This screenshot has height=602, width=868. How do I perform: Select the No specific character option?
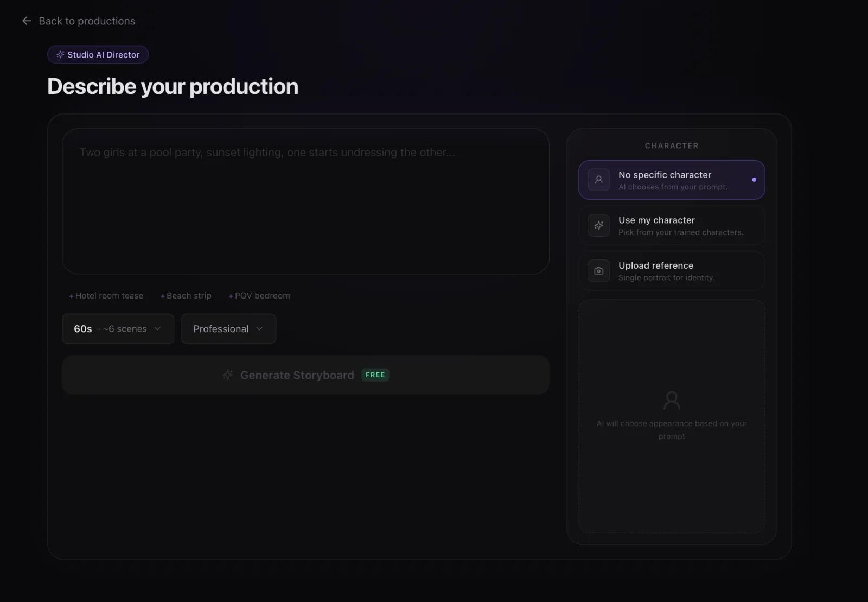[x=672, y=180]
